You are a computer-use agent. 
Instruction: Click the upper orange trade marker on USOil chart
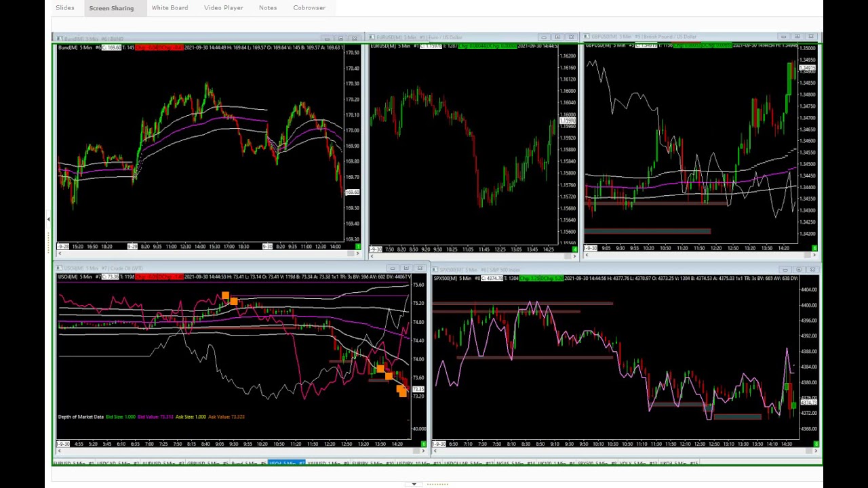[225, 296]
